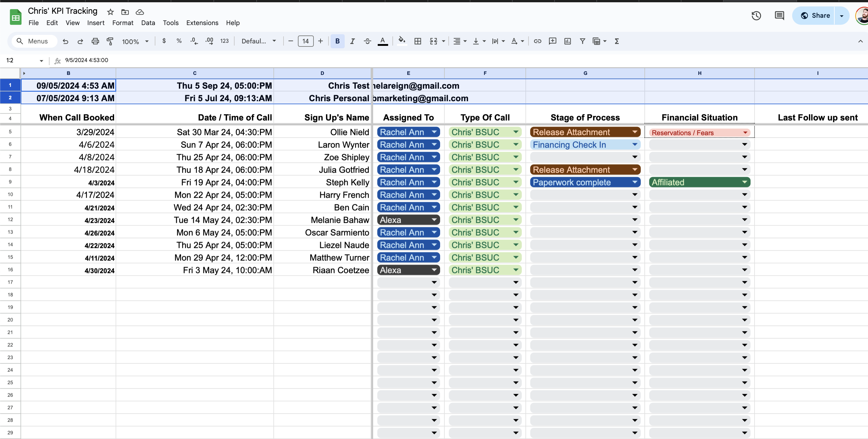
Task: Select column G header
Action: point(585,73)
